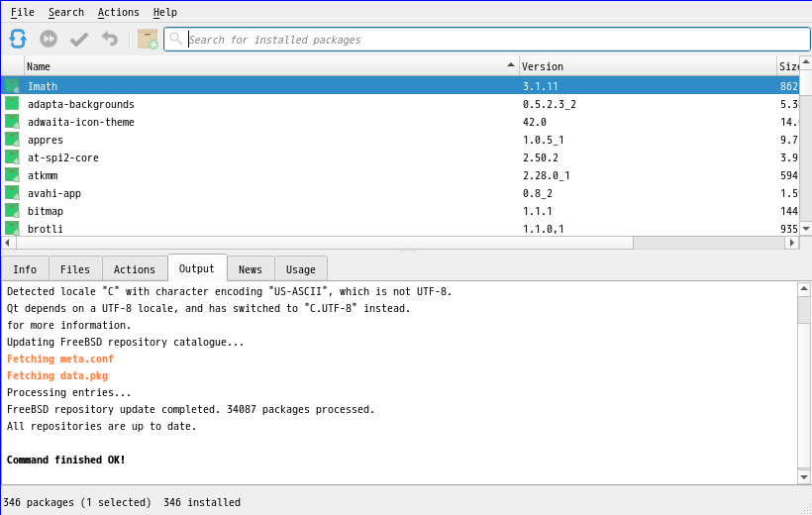The width and height of the screenshot is (812, 515).
Task: Select the brotli package
Action: (400, 229)
